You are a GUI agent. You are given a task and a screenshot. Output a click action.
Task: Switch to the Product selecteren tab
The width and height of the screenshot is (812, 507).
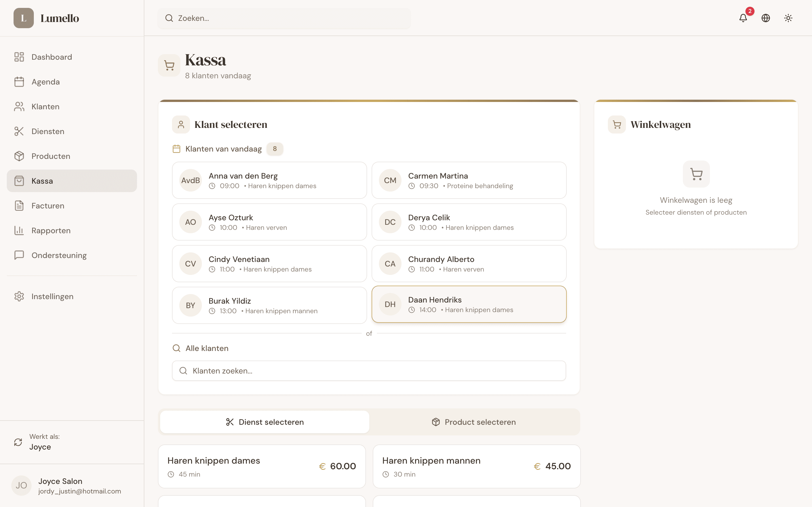(x=473, y=422)
